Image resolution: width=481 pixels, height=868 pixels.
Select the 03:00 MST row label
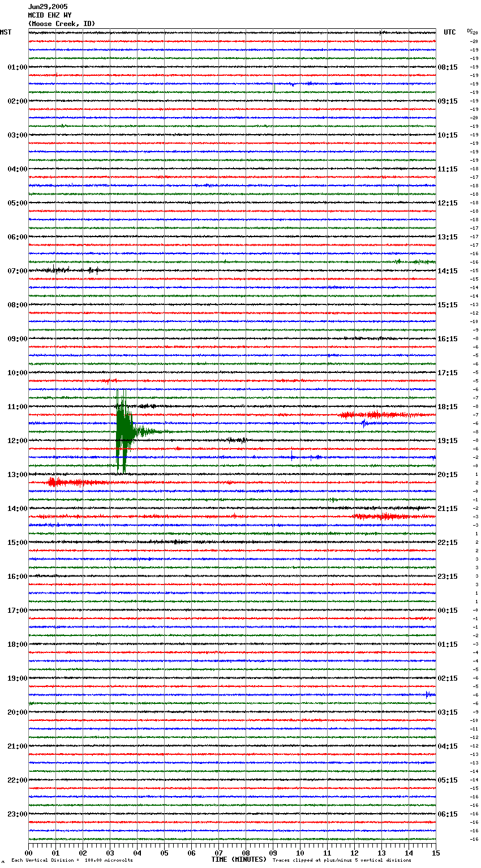pos(18,135)
